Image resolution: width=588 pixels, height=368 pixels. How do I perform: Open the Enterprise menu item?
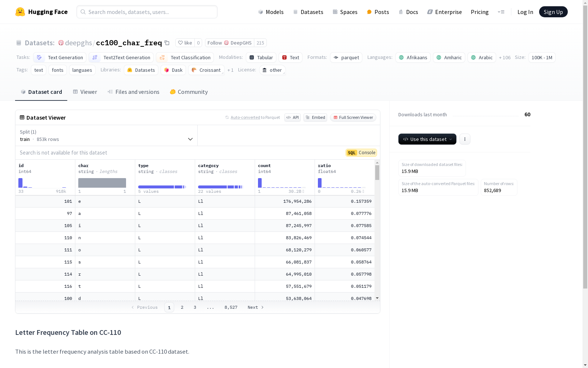444,12
